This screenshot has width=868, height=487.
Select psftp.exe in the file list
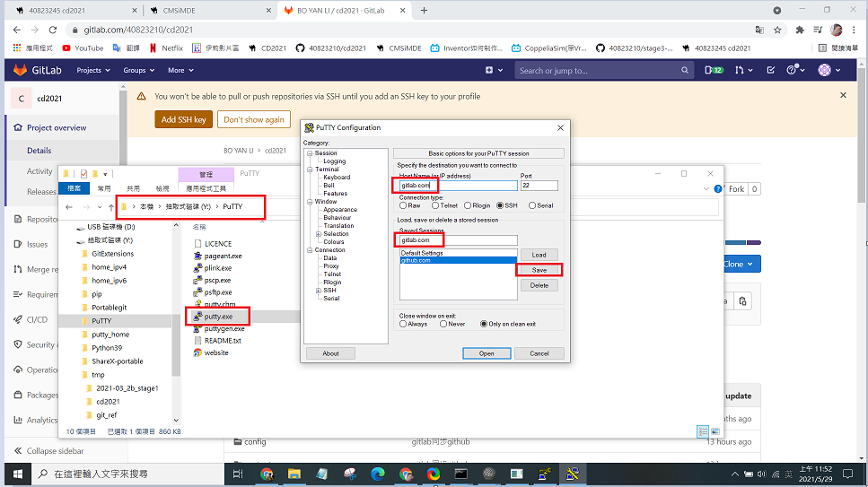(x=217, y=292)
